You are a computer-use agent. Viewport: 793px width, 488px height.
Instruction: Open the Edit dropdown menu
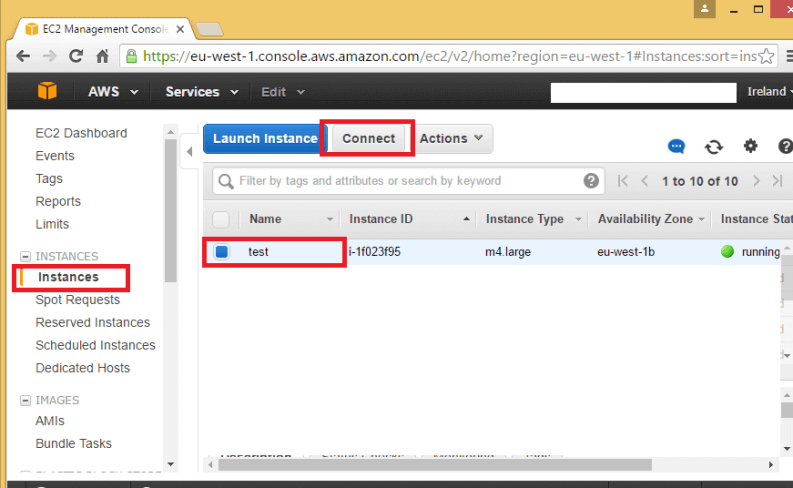283,92
